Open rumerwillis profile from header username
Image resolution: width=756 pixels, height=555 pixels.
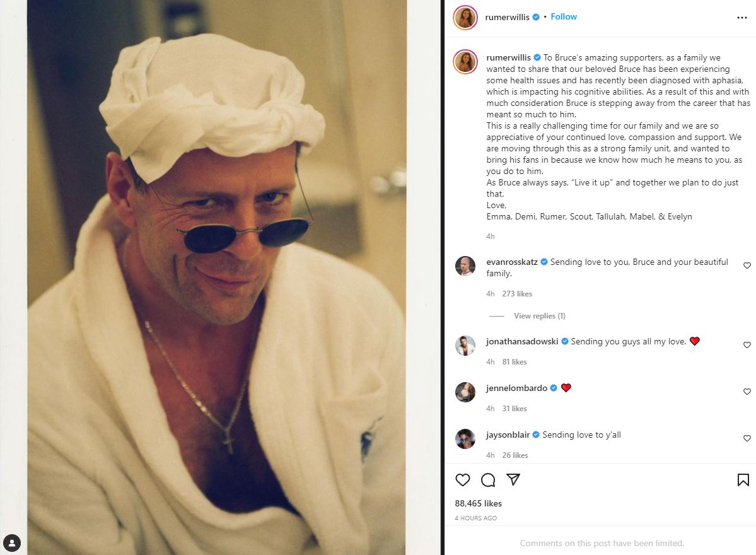(507, 18)
